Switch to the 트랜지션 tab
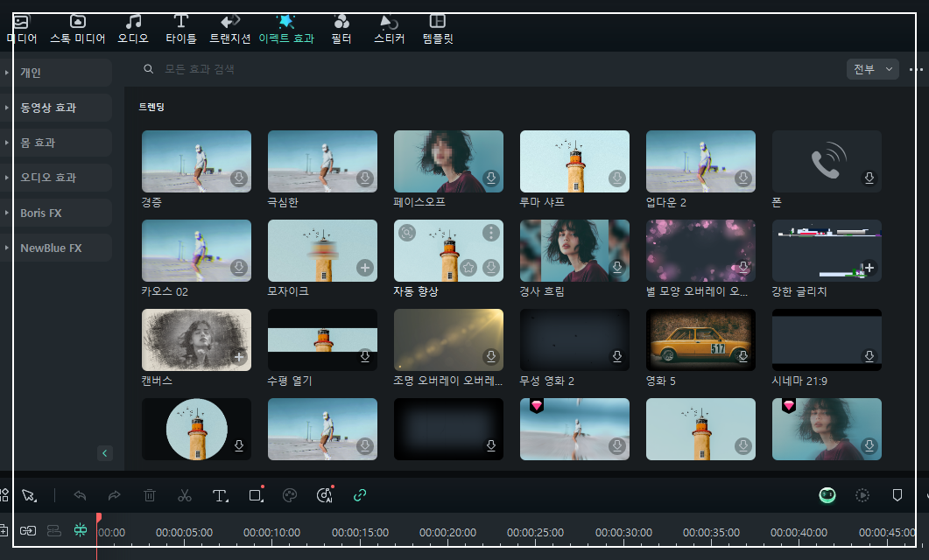 (x=230, y=30)
